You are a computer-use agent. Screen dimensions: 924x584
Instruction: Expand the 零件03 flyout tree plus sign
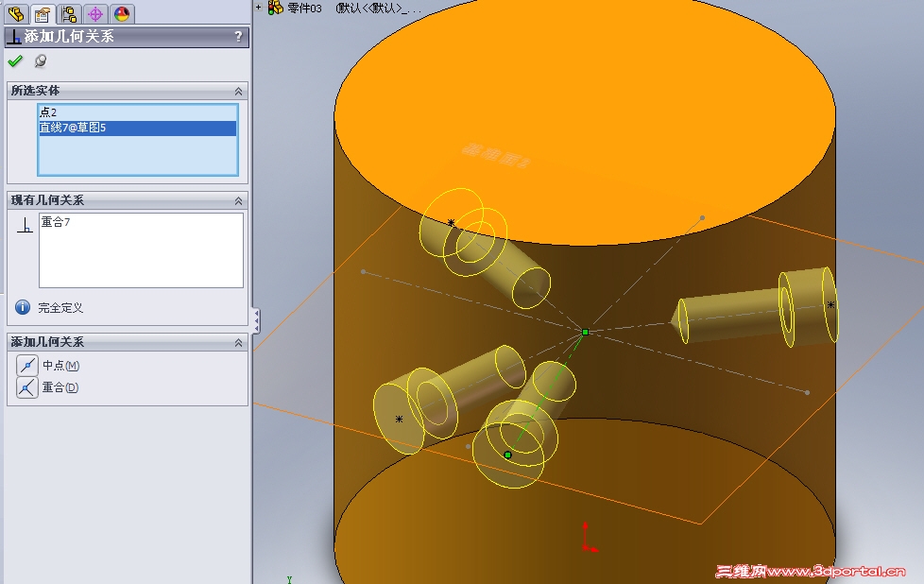258,8
